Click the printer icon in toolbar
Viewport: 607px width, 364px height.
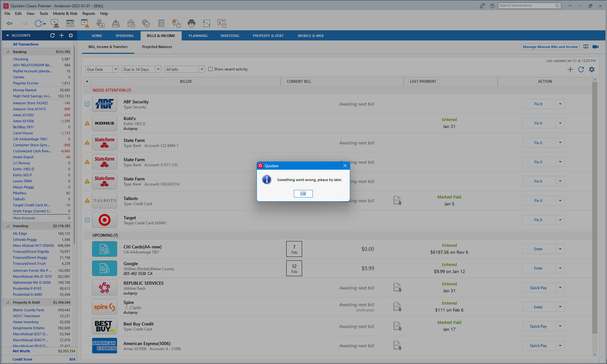tap(191, 23)
